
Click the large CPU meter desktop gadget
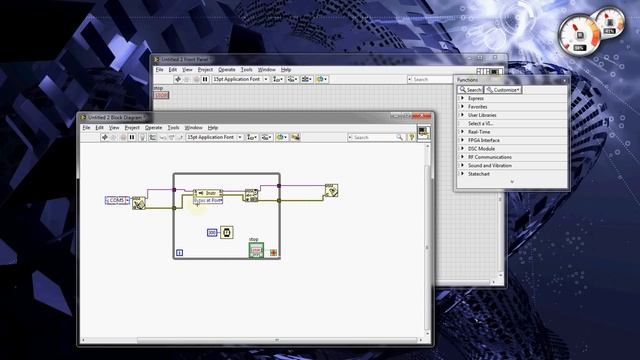(579, 36)
